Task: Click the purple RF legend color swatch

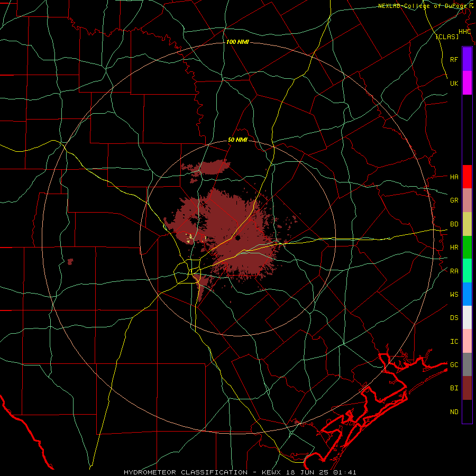Action: (x=467, y=59)
